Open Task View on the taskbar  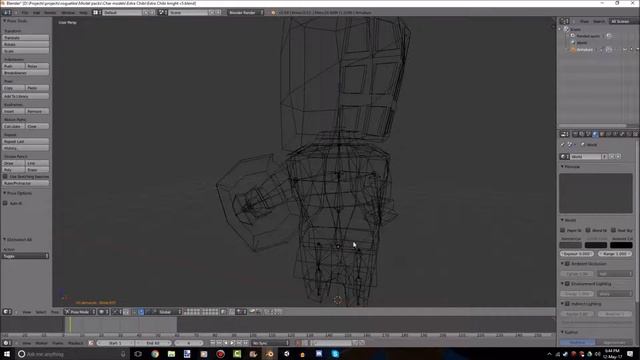click(138, 354)
